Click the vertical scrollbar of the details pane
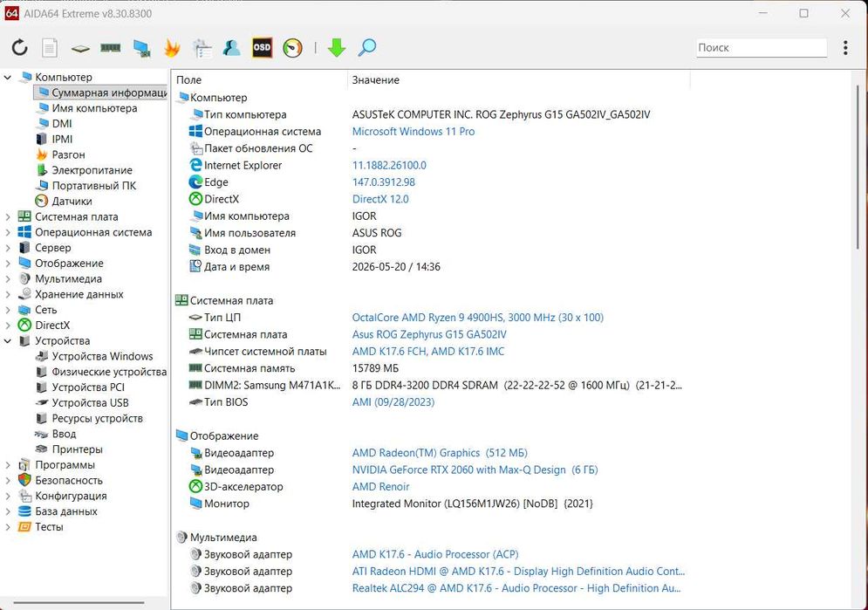 pyautogui.click(x=858, y=166)
